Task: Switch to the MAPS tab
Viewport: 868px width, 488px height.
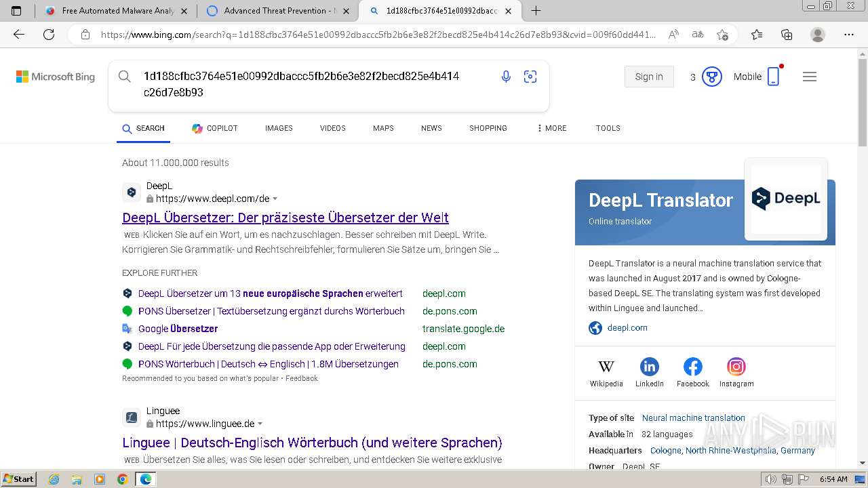Action: [383, 128]
